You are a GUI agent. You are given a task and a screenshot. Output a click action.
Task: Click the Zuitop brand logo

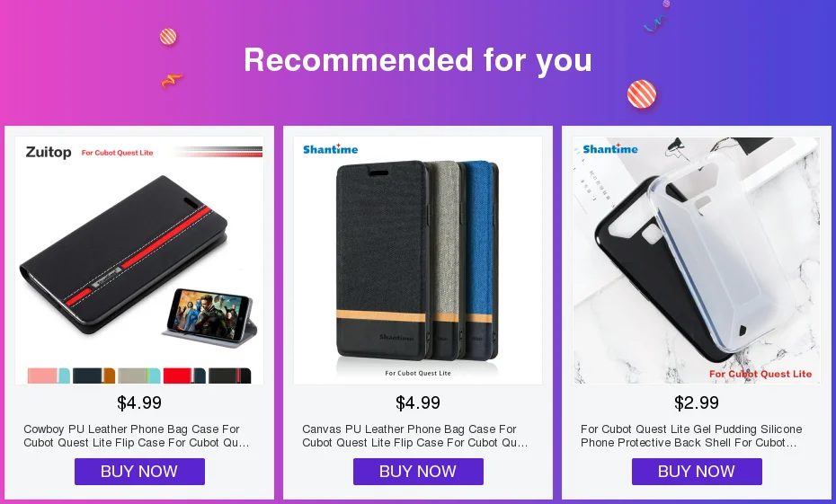[x=49, y=153]
